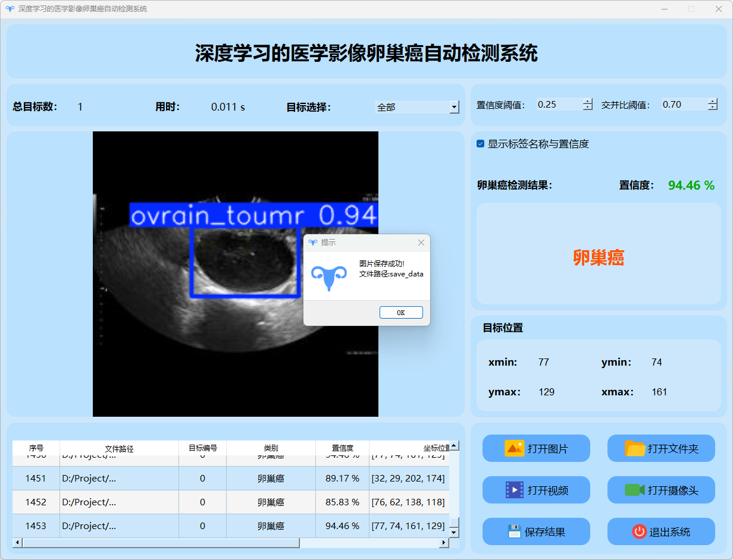The image size is (733, 560).
Task: Click coordinates cell [32, 29, 202, 174]
Action: [x=409, y=479]
